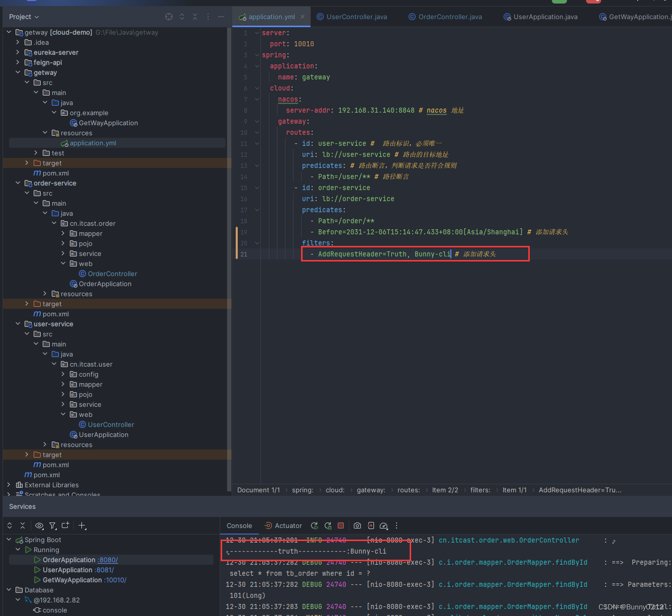This screenshot has height=616, width=672.
Task: Toggle fold marker on line 1 server
Action: (257, 33)
